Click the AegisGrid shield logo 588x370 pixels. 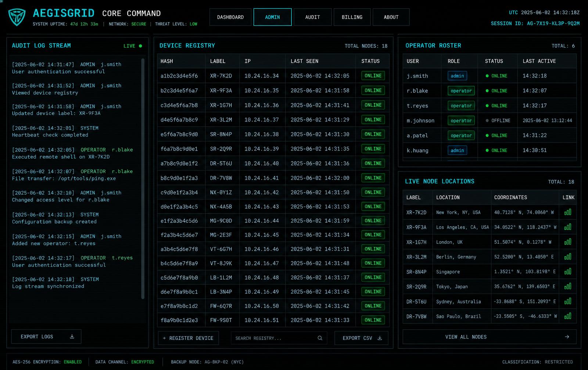(x=17, y=17)
